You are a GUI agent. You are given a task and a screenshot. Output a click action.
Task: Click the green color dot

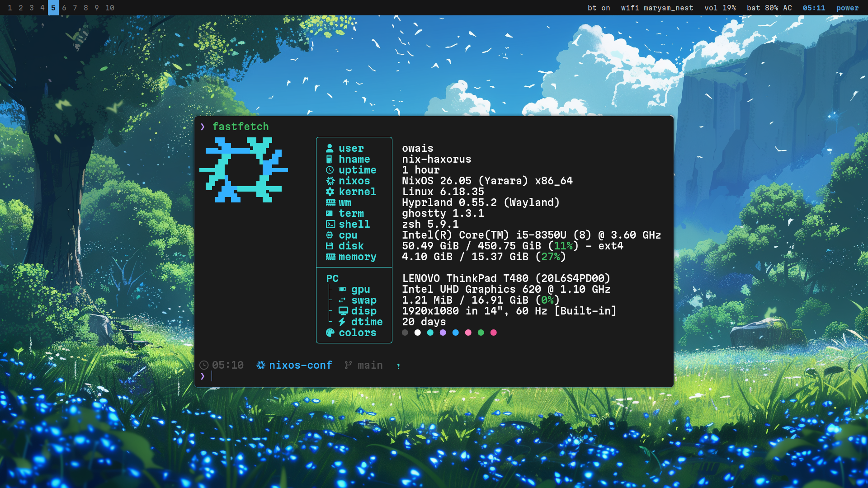(481, 333)
